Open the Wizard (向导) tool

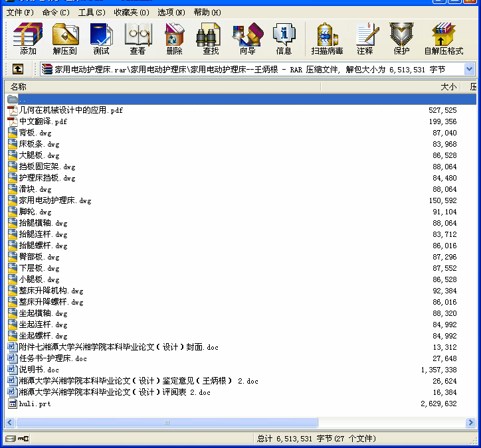(x=247, y=38)
